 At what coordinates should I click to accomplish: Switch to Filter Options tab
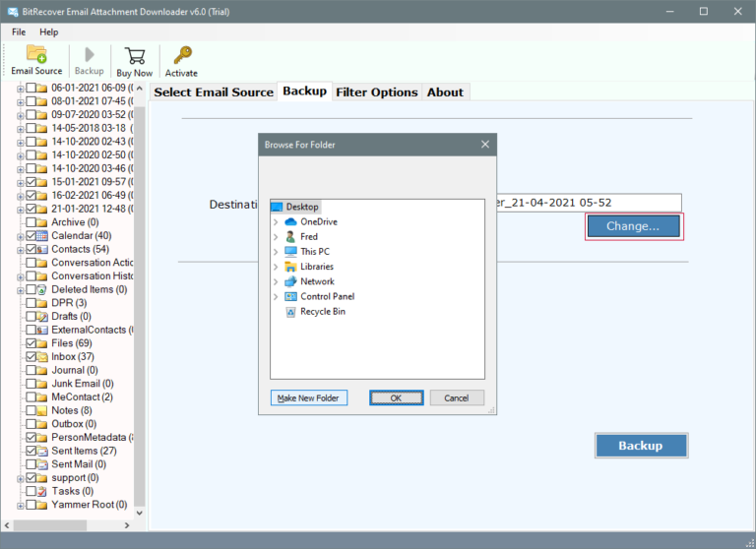[x=377, y=92]
